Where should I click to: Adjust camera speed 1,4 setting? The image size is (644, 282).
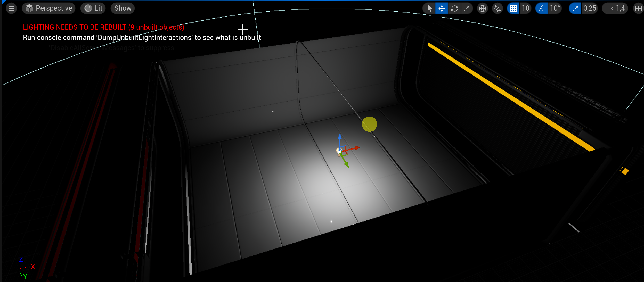click(x=615, y=9)
